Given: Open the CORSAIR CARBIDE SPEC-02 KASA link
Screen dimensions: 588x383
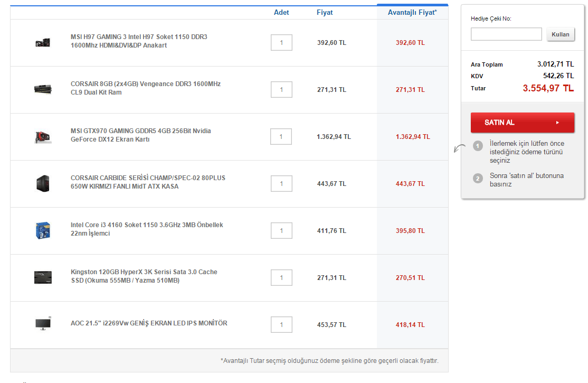Looking at the screenshot, I should [148, 182].
